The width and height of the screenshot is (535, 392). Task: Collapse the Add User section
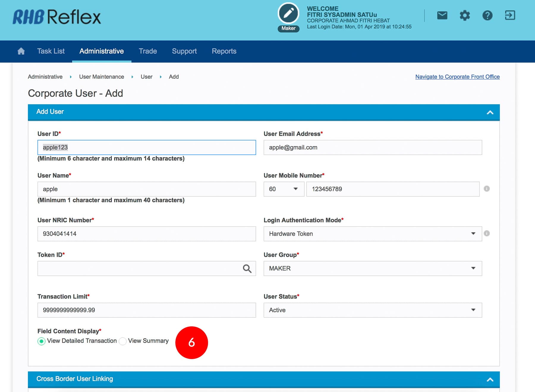click(490, 112)
